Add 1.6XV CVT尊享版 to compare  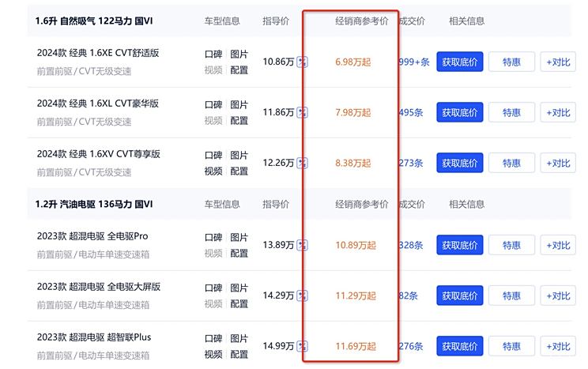tap(558, 163)
